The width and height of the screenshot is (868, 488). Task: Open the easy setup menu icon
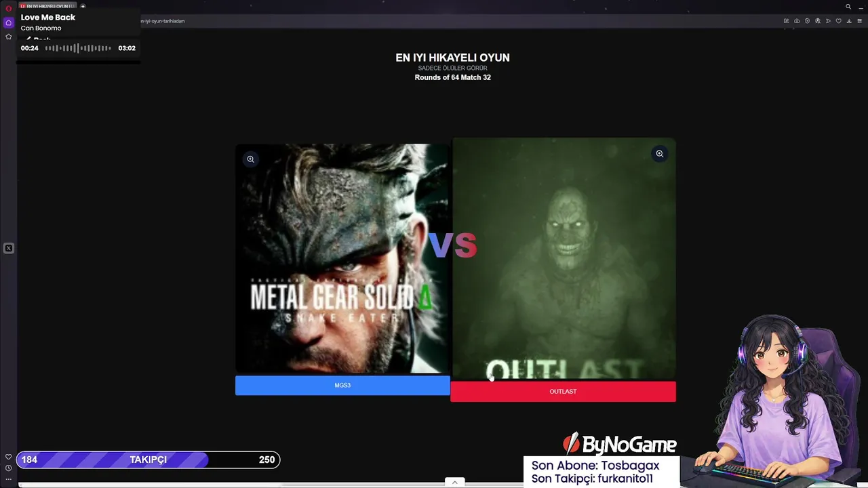tap(860, 21)
